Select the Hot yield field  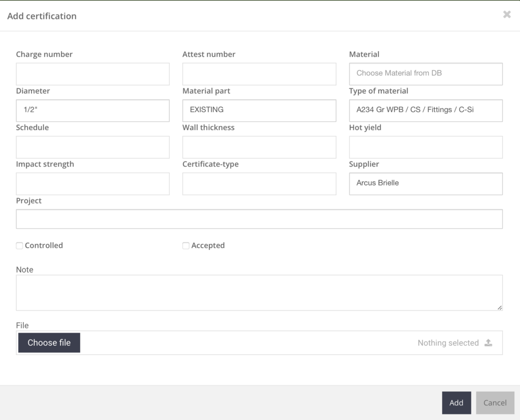[426, 147]
